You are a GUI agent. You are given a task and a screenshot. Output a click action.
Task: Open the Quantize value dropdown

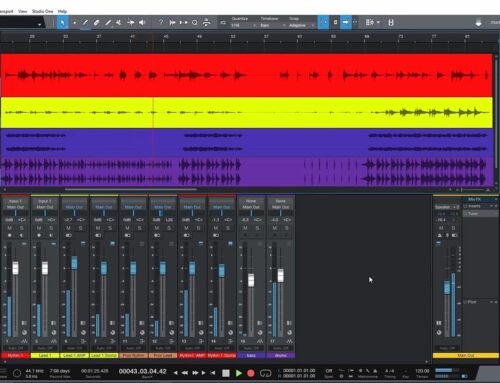click(243, 25)
